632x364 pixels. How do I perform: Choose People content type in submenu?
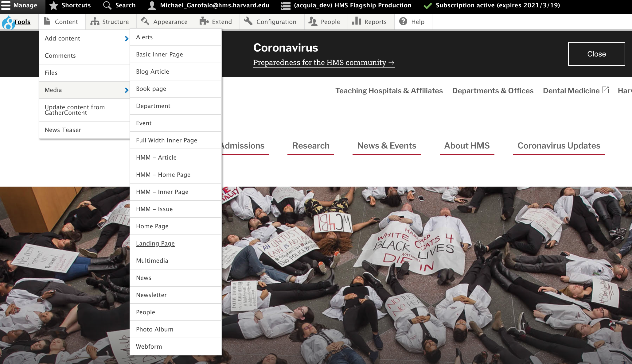pos(176,312)
